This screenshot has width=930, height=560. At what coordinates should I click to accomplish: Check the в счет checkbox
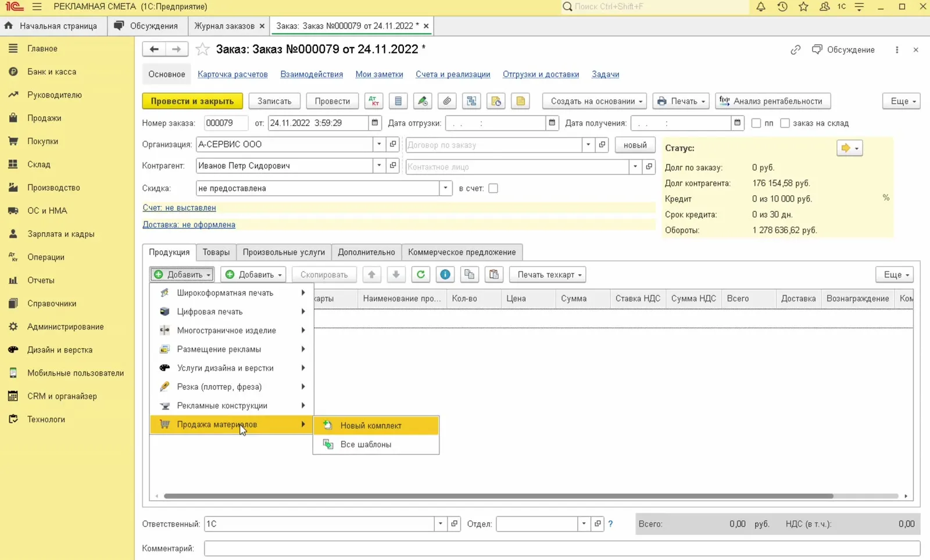[x=493, y=188]
